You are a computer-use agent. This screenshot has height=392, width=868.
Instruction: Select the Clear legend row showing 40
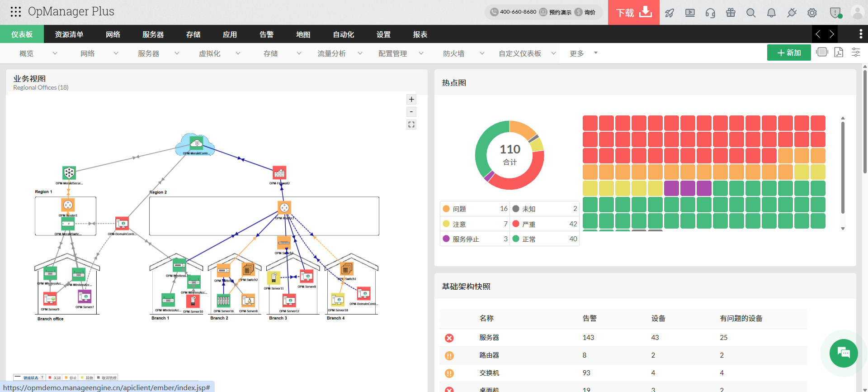[545, 239]
